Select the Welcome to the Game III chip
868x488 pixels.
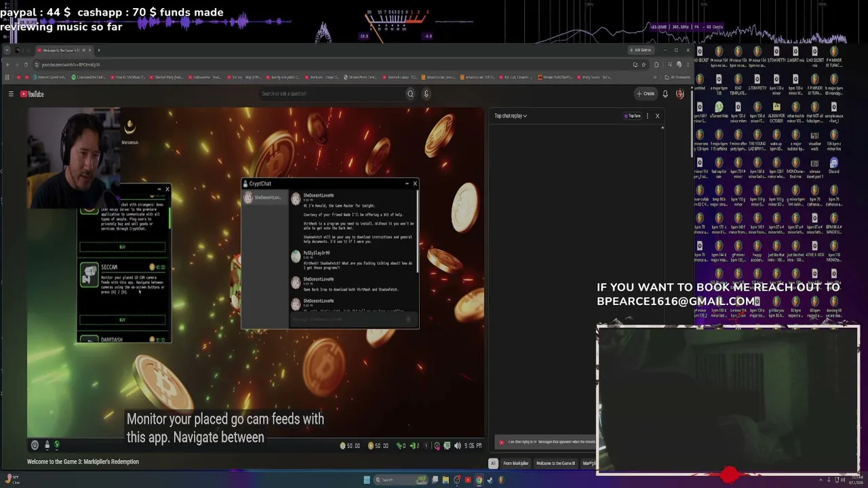555,464
